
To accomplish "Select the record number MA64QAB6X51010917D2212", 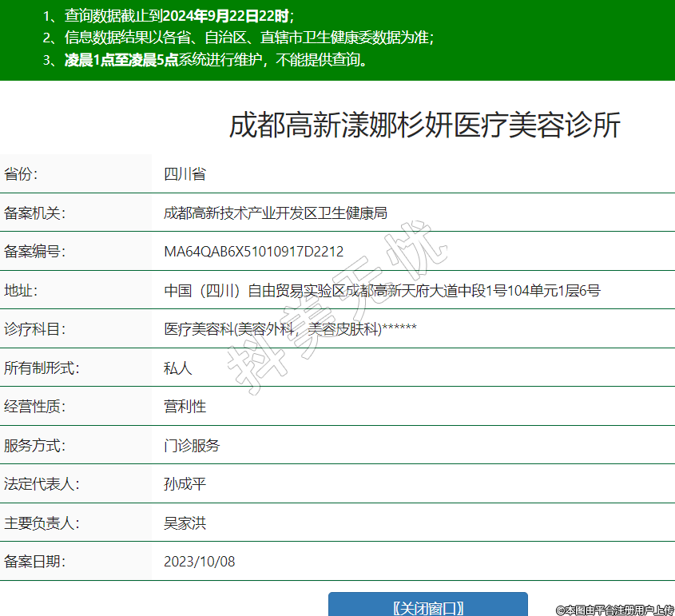I will [x=253, y=252].
